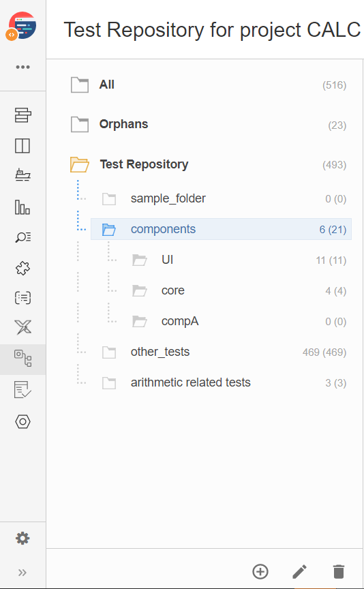The image size is (364, 589).
Task: Open the Releases ship icon
Action: point(23,175)
